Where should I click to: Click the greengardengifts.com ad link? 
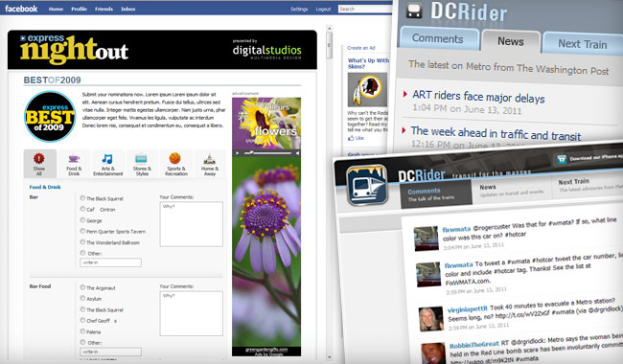pyautogui.click(x=266, y=350)
